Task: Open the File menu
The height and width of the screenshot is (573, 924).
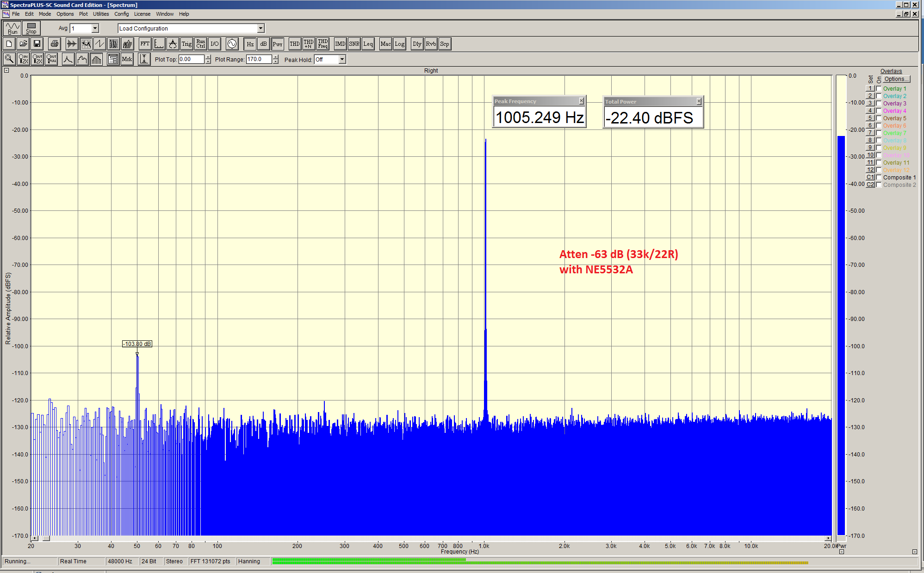Action: 16,14
